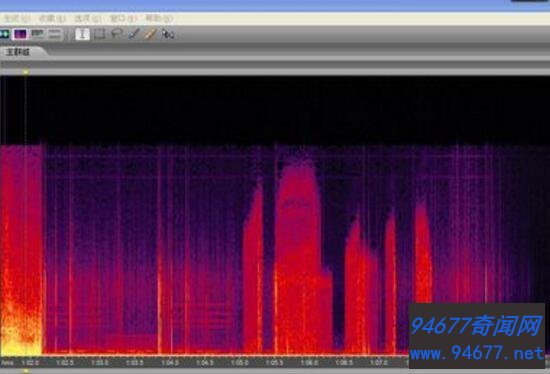The width and height of the screenshot is (550, 374).
Task: Open the 帮助 (Help) menu
Action: [x=159, y=19]
